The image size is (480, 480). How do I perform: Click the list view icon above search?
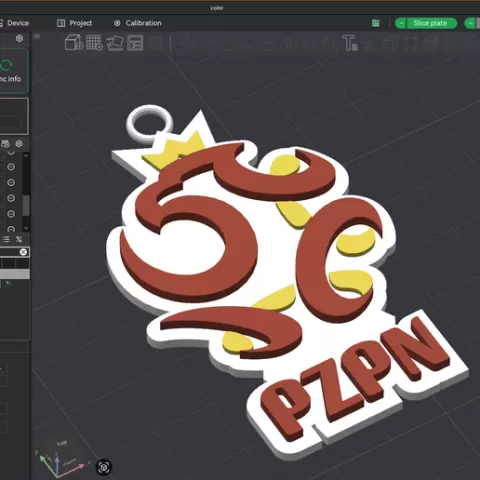(x=6, y=239)
